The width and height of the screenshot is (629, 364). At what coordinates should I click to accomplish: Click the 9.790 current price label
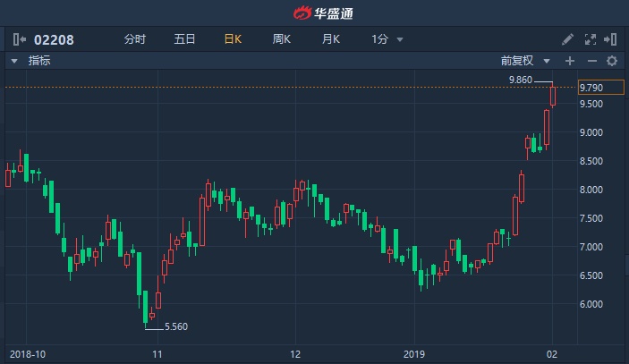[601, 88]
